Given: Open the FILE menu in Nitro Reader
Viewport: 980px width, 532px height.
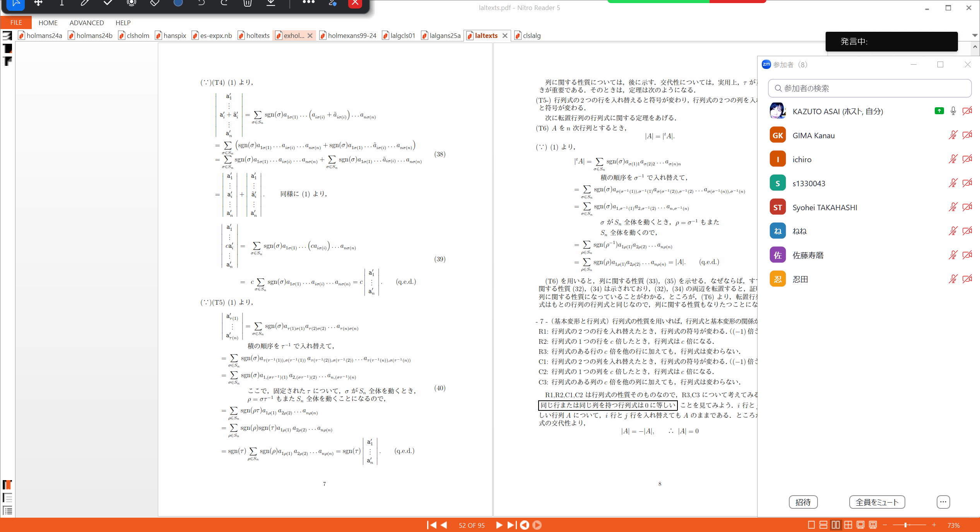Looking at the screenshot, I should 16,22.
